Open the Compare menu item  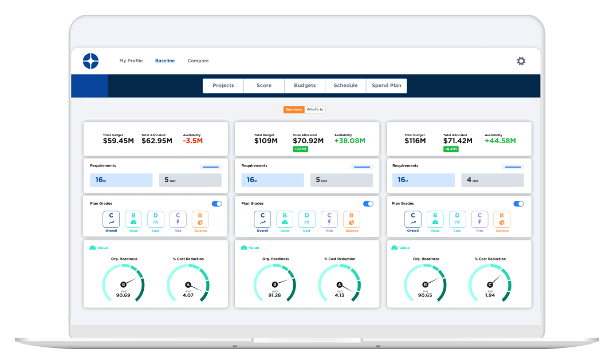click(x=198, y=61)
